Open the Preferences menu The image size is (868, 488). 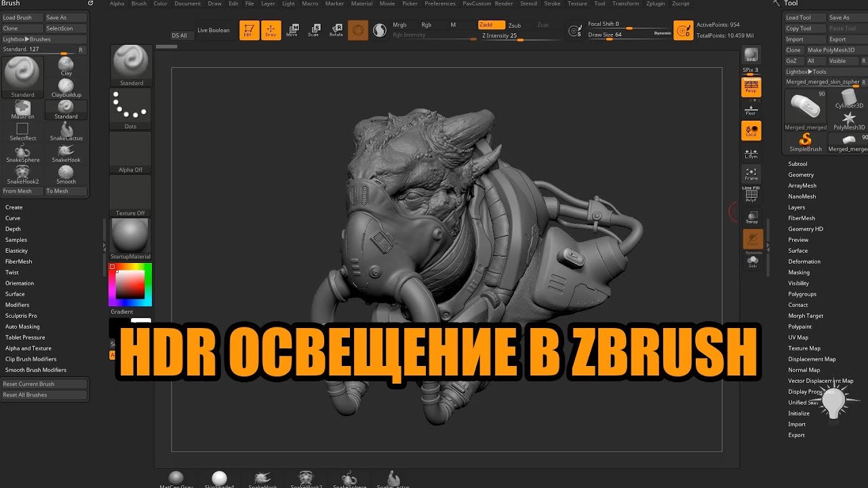pyautogui.click(x=440, y=3)
